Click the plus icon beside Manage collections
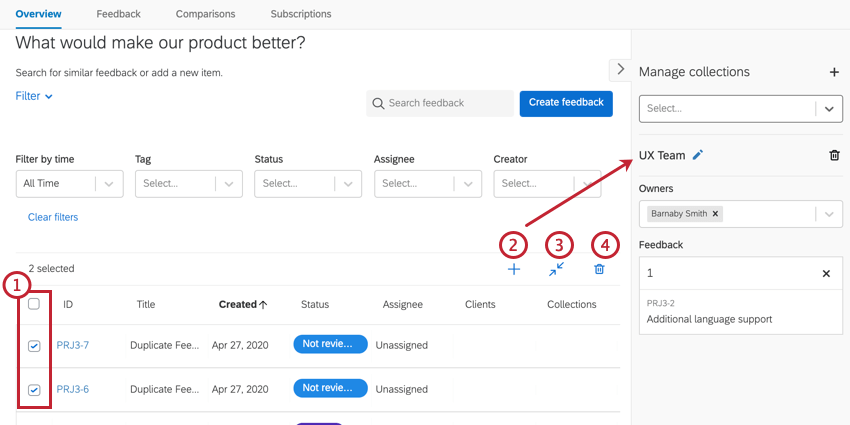Screen dimensions: 850x425 [x=834, y=72]
